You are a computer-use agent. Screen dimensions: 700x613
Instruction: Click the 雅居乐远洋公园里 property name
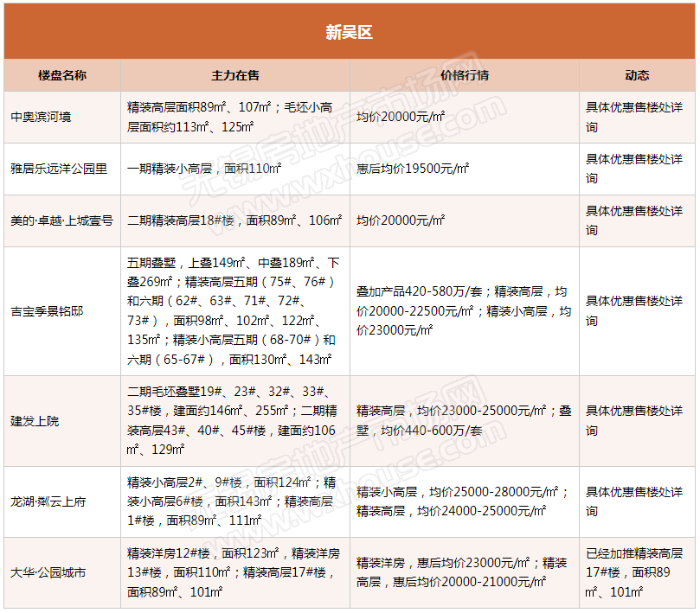pos(59,169)
